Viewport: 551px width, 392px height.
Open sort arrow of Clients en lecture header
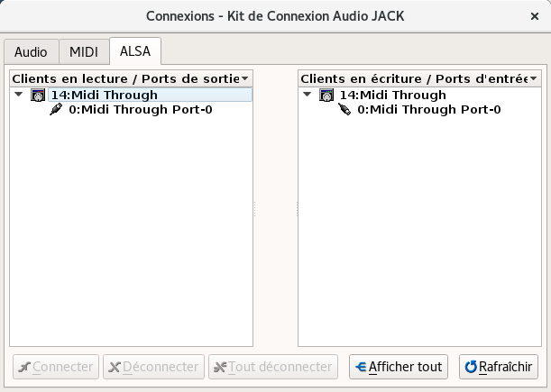[245, 79]
